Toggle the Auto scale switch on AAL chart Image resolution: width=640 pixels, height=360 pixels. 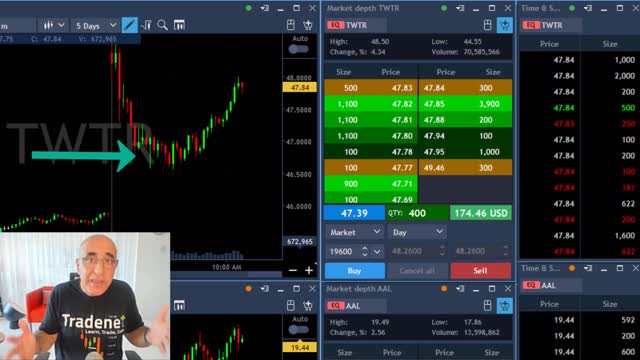(299, 329)
